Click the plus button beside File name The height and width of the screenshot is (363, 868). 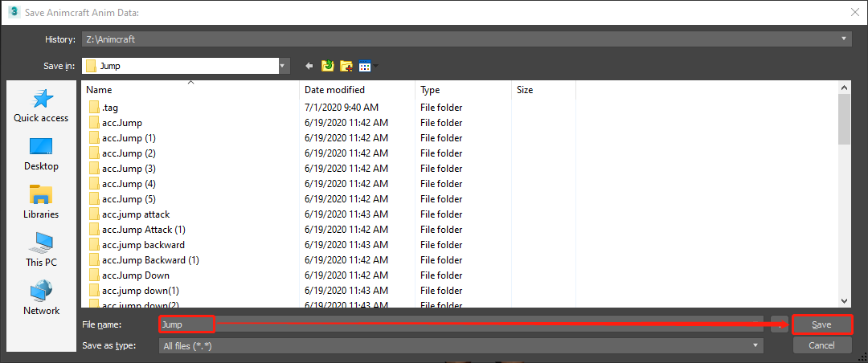780,324
